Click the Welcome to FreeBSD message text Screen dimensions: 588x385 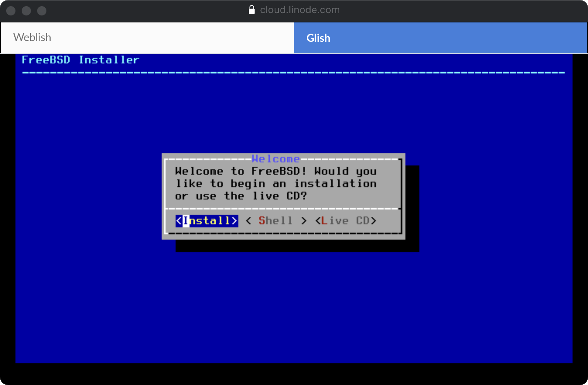click(x=275, y=184)
